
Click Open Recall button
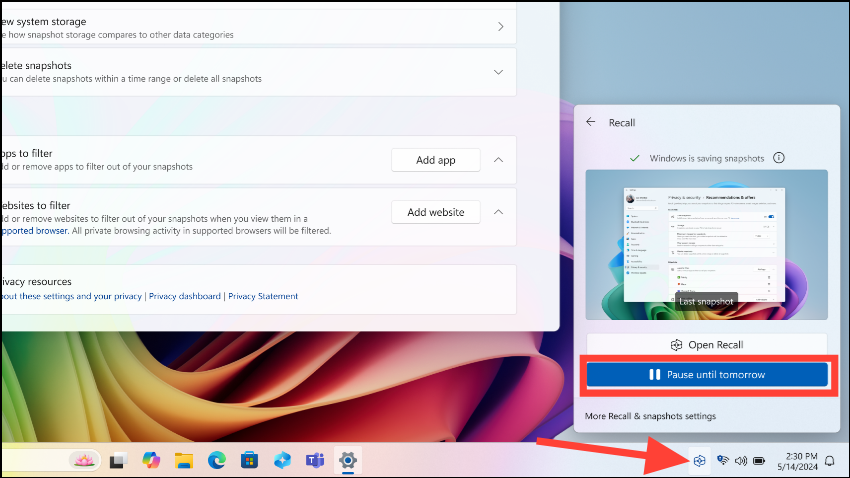707,345
